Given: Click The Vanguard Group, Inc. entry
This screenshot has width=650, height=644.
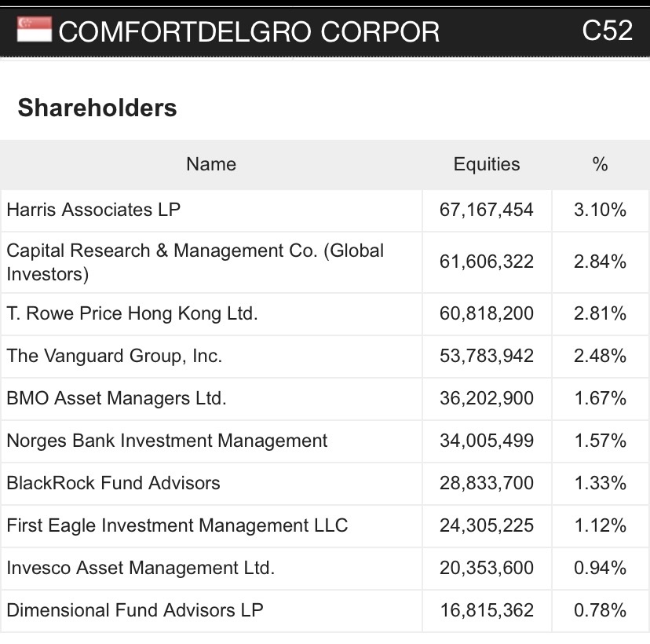Looking at the screenshot, I should [114, 356].
